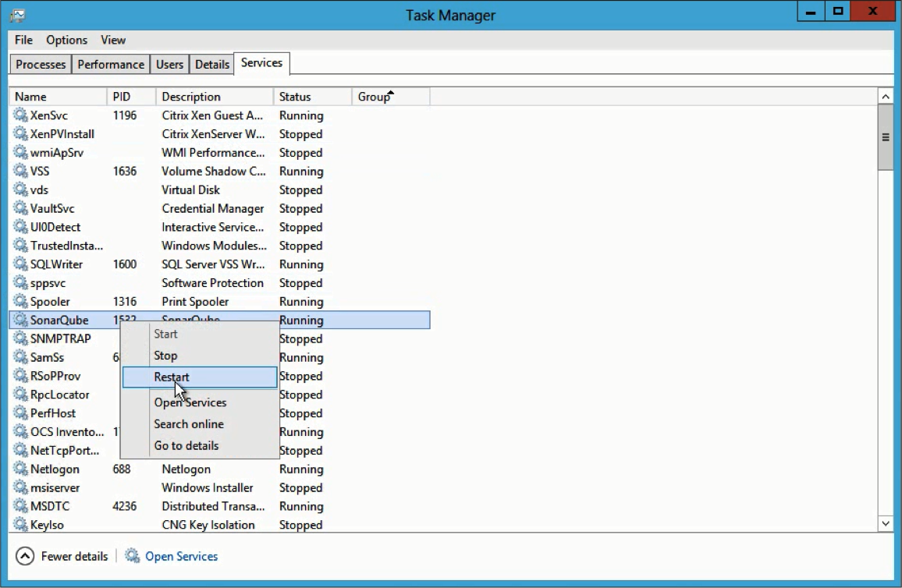Click the gear icon beside UI0Detect
The height and width of the screenshot is (588, 902).
pyautogui.click(x=21, y=226)
